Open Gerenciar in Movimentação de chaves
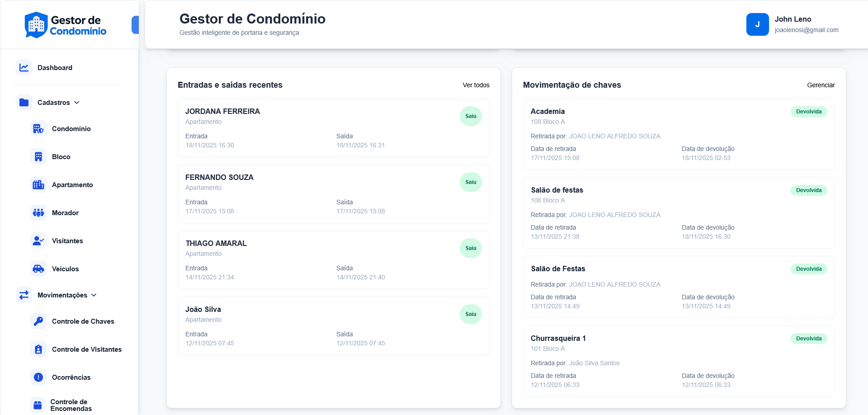The width and height of the screenshot is (868, 415). tap(821, 85)
